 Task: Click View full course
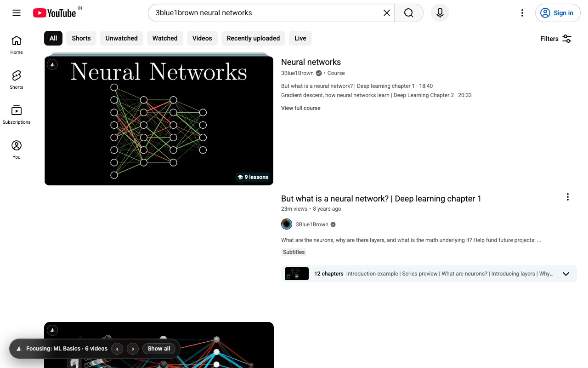click(x=301, y=108)
